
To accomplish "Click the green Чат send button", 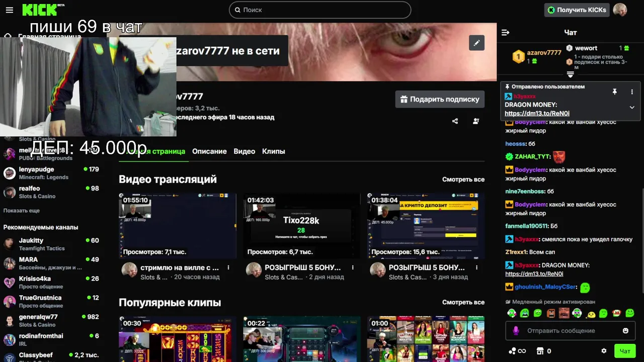I will tap(624, 351).
